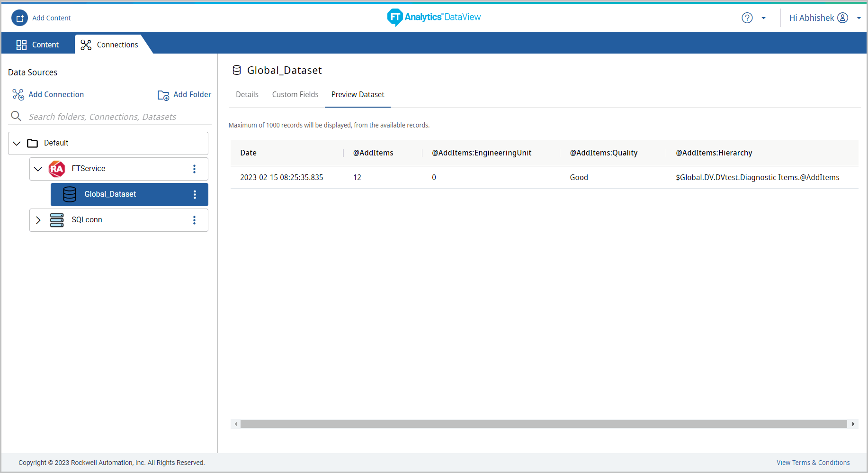Open the Custom Fields tab

click(x=295, y=95)
